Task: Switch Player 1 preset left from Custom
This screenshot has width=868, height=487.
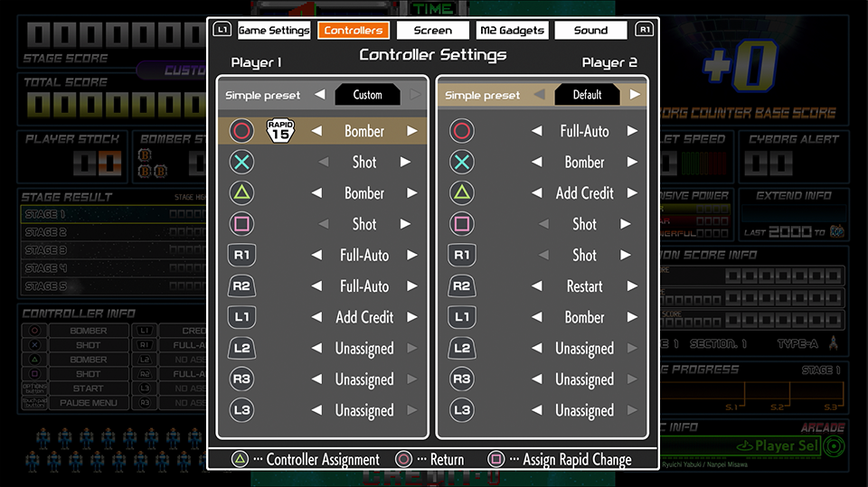Action: click(x=320, y=95)
